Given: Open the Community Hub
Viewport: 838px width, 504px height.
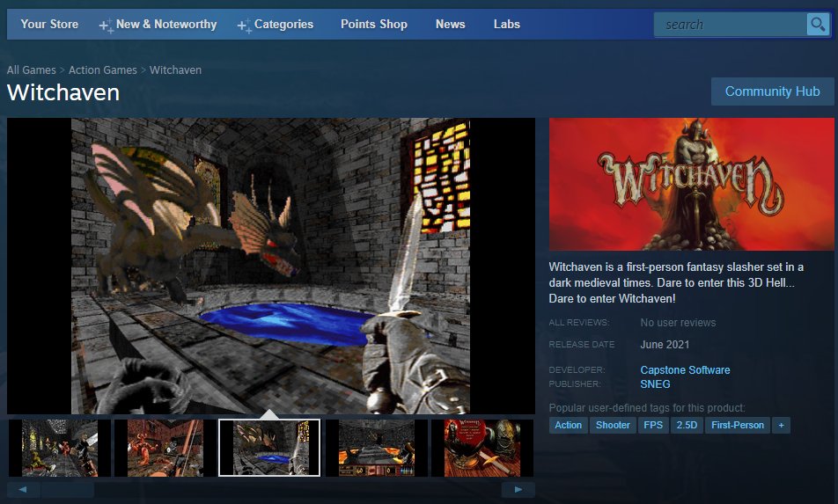Looking at the screenshot, I should (772, 91).
